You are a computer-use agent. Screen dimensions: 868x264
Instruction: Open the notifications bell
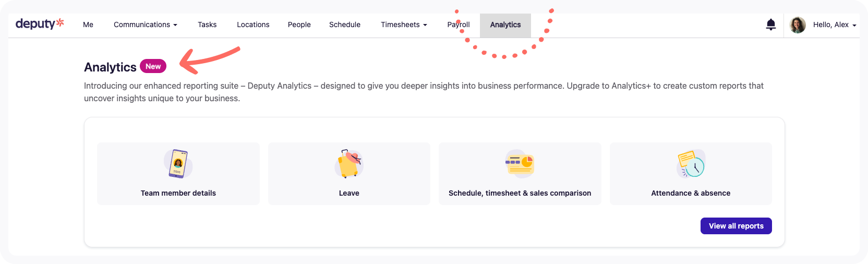(x=771, y=25)
